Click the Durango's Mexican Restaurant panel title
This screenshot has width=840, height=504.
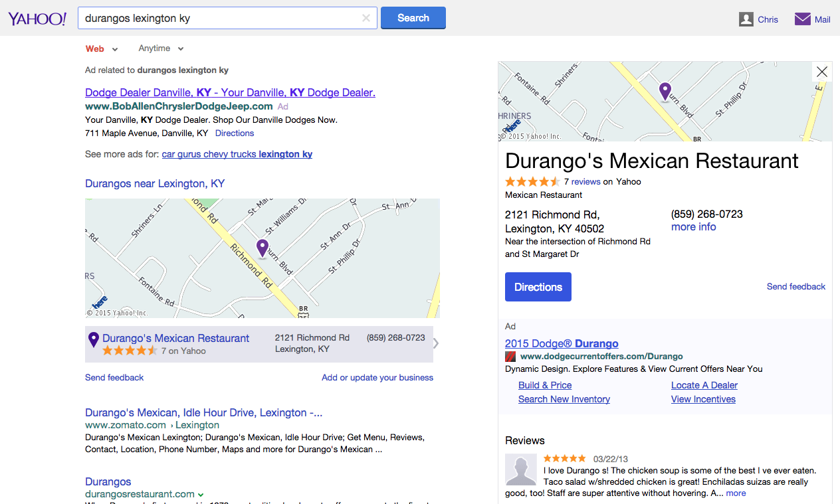point(652,161)
